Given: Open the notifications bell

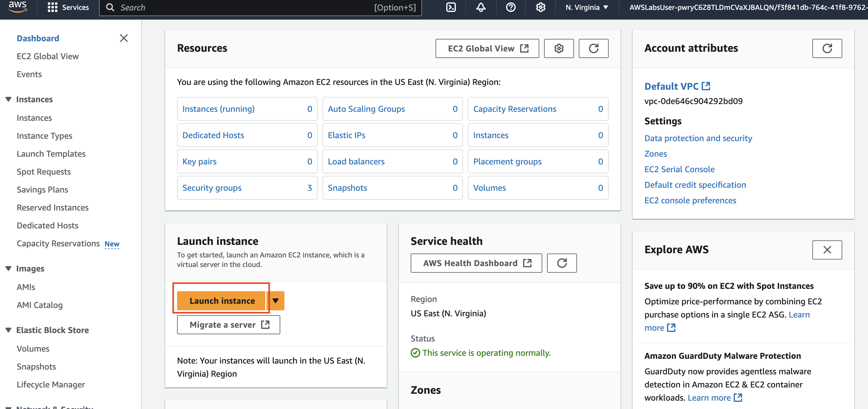Looking at the screenshot, I should click(x=480, y=7).
